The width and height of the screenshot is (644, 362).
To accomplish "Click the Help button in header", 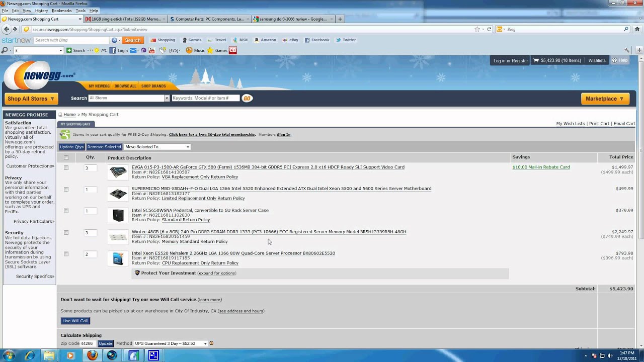I will 620,60.
